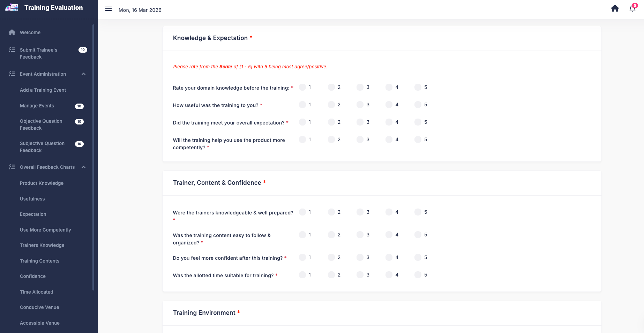
Task: Collapse the Overall Feedback Charts chevron
Action: (x=83, y=167)
